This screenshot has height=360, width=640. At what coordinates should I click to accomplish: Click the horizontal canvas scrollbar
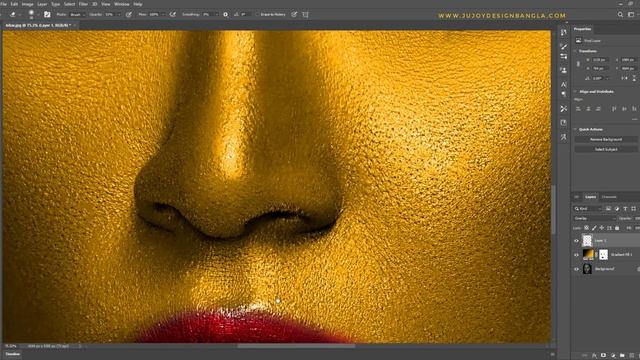pos(296,346)
